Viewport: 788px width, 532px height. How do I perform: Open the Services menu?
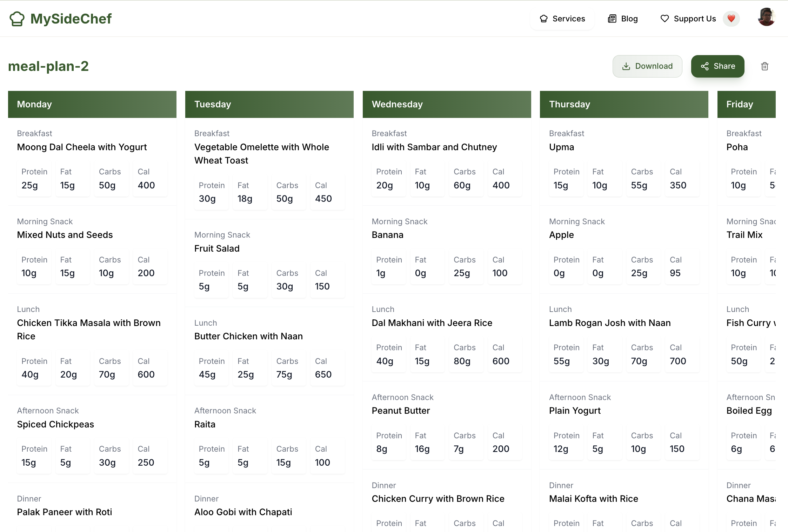click(x=562, y=19)
